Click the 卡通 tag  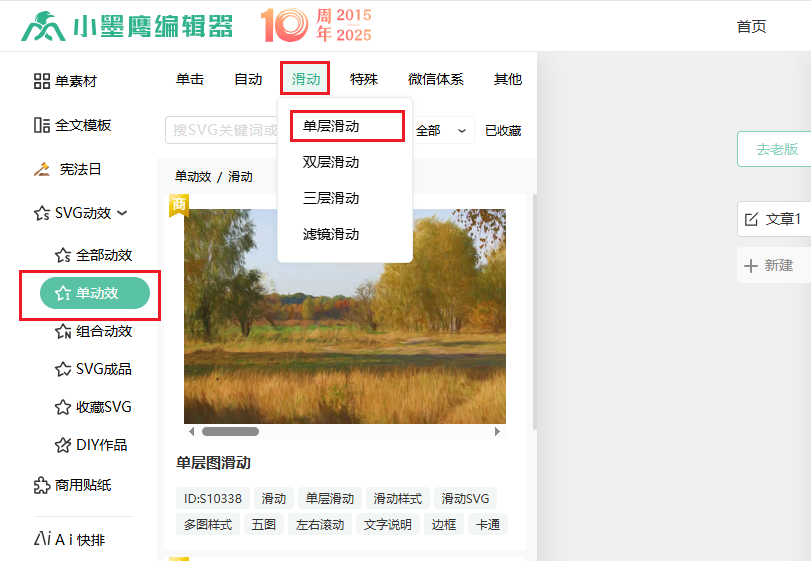point(488,524)
